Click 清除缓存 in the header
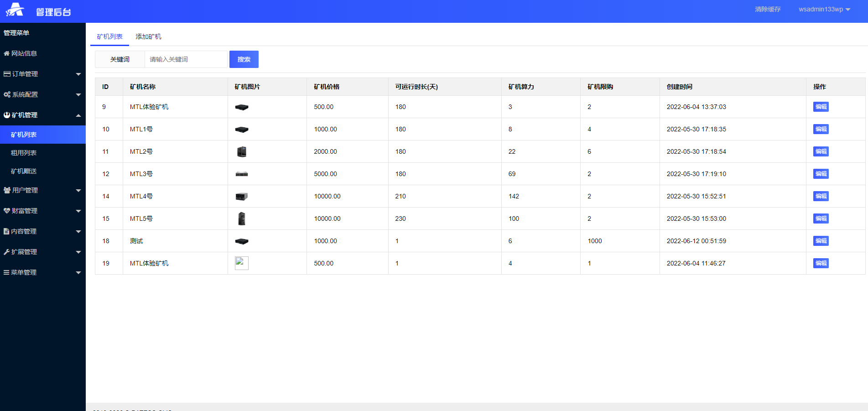Viewport: 868px width, 411px height. [x=768, y=9]
